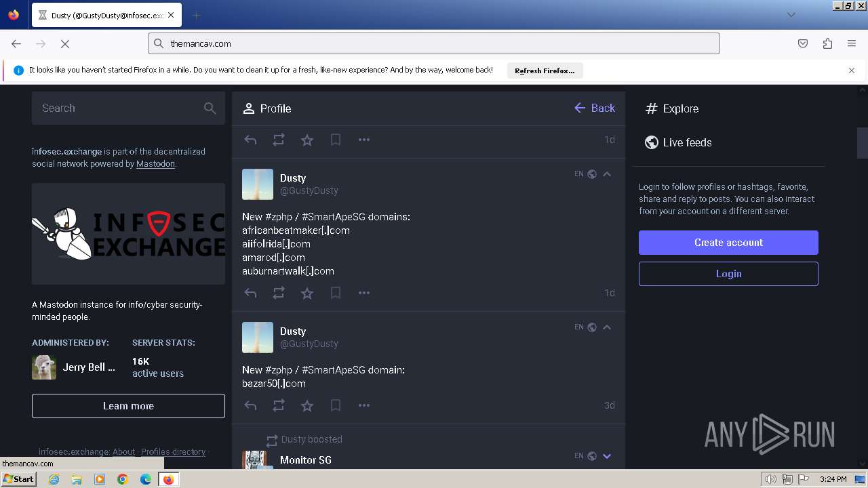Select the Dusty profile browser tab
The width and height of the screenshot is (868, 488).
pos(106,15)
